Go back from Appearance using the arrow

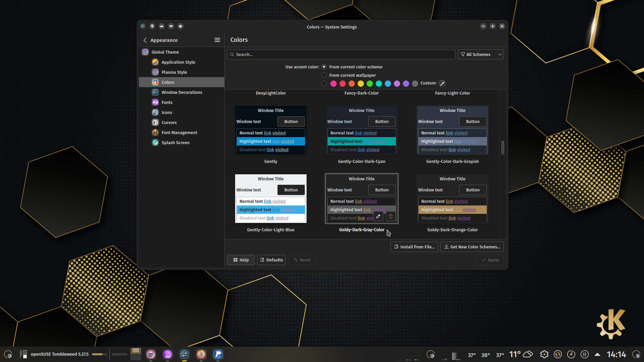click(x=145, y=40)
